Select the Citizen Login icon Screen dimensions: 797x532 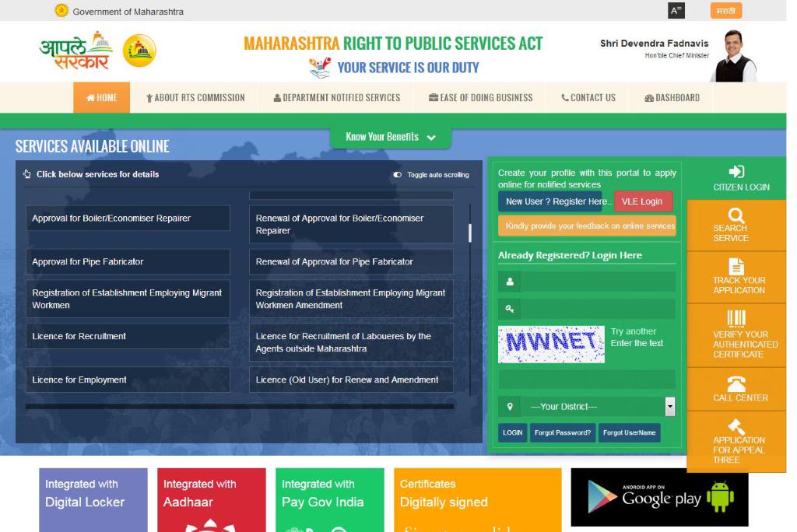click(736, 173)
